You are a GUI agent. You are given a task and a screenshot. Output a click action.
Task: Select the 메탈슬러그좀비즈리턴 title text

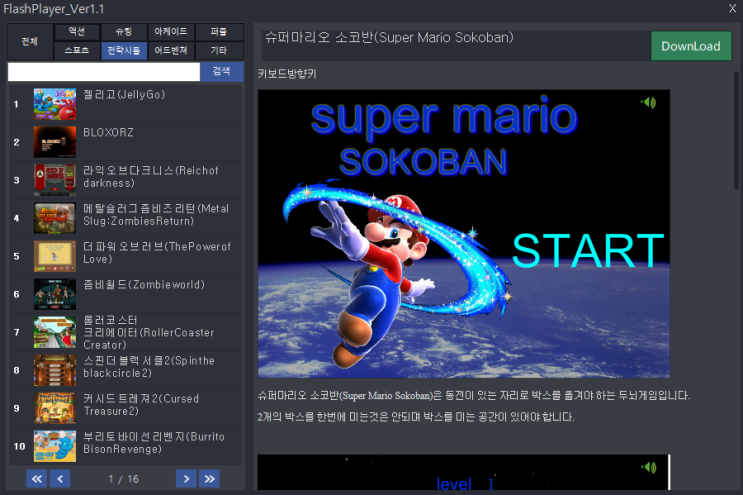coord(156,215)
